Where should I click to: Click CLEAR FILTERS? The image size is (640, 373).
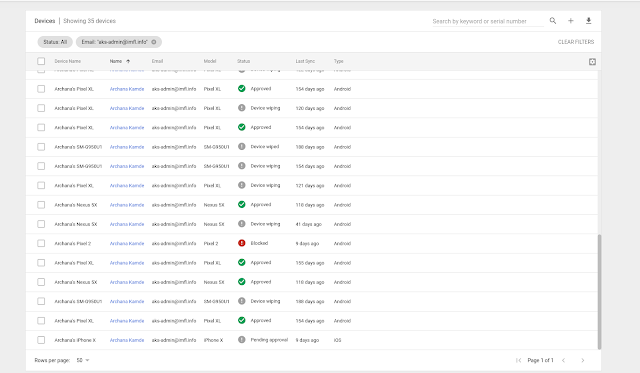[x=576, y=42]
